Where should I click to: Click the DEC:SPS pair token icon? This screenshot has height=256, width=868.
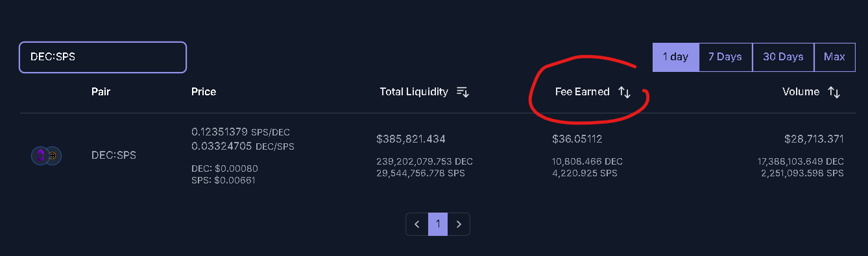(46, 156)
